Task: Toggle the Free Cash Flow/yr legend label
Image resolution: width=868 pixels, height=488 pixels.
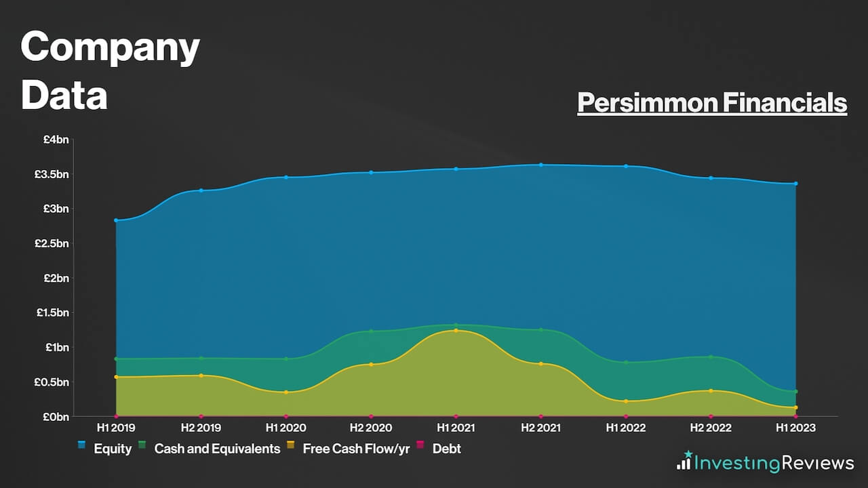Action: 357,449
